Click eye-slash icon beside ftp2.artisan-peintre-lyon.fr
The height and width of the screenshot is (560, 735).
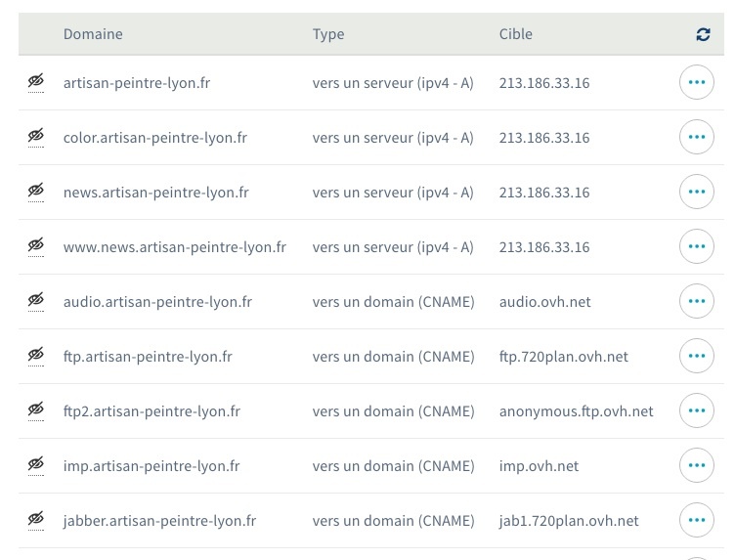pyautogui.click(x=36, y=411)
